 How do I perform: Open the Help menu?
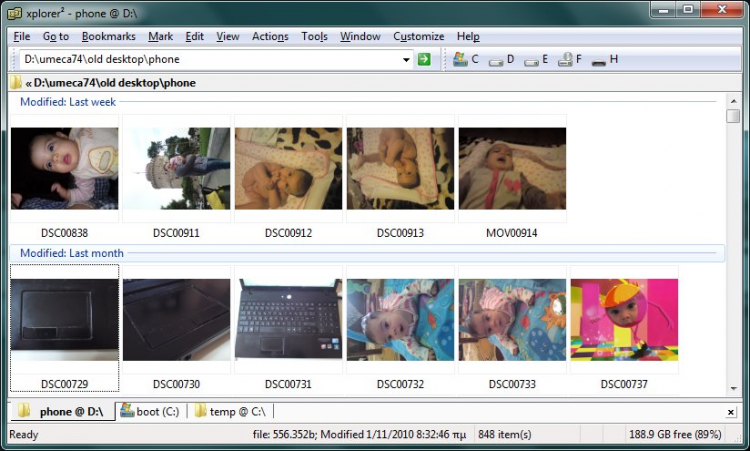pyautogui.click(x=468, y=36)
